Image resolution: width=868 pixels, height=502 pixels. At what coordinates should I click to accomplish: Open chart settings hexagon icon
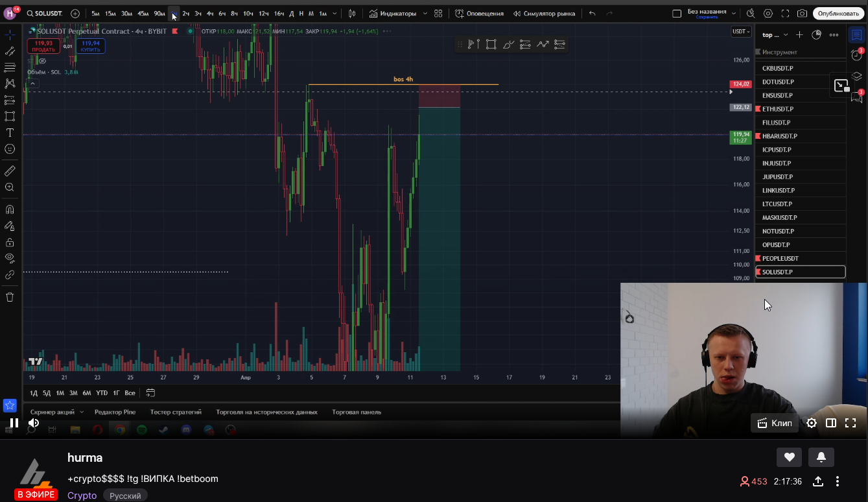click(x=768, y=13)
